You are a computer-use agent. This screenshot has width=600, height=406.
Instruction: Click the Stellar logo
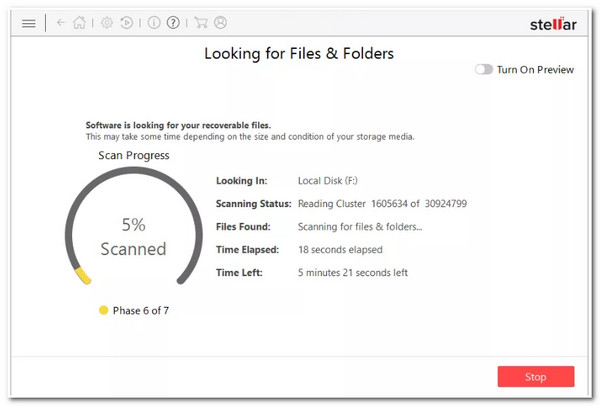coord(553,24)
